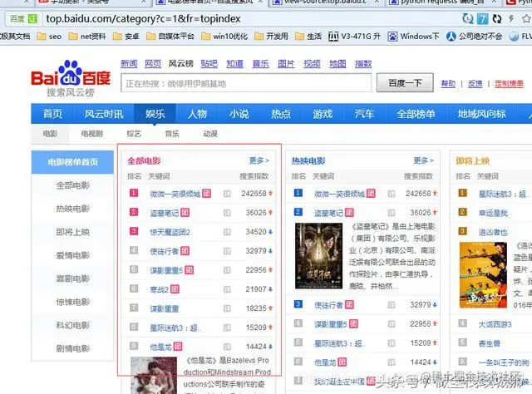Open the net资料 bookmark folder
Screen dimensions: 532x394
[x=87, y=37]
